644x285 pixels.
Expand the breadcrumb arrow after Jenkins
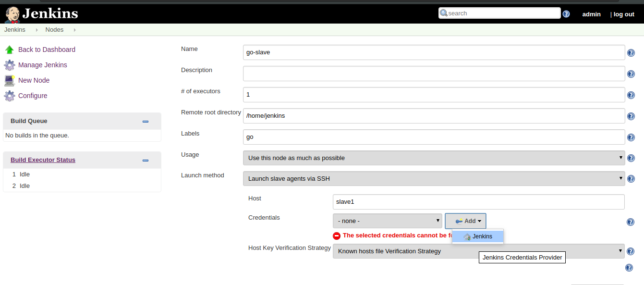tap(37, 30)
